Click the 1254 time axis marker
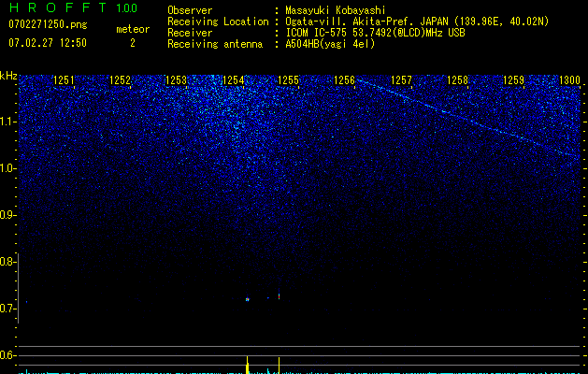The height and width of the screenshot is (374, 588). [233, 80]
